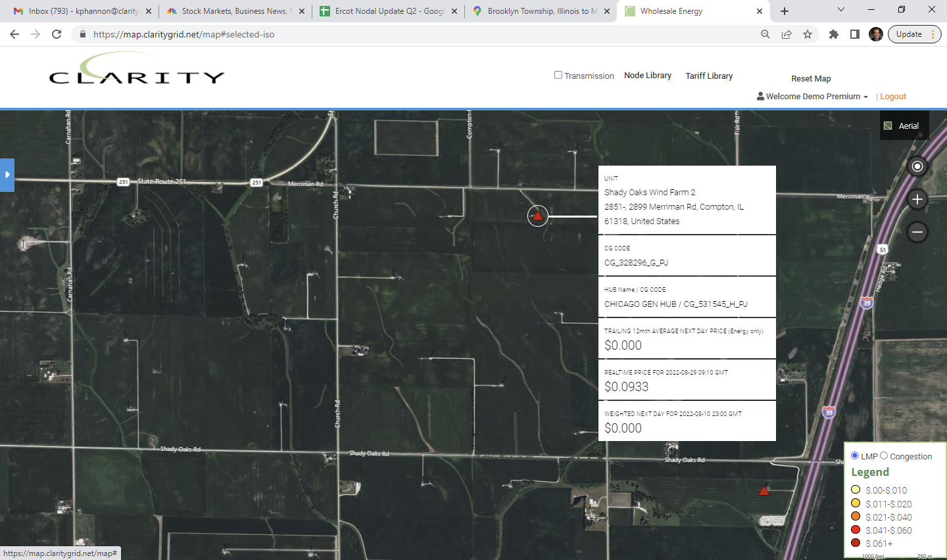Image resolution: width=947 pixels, height=560 pixels.
Task: Click the browser back arrow
Action: [14, 34]
